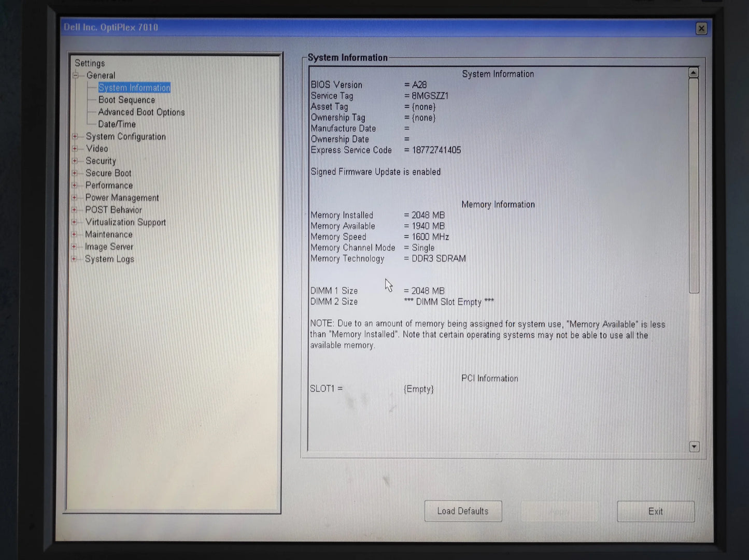Expand the Power Management node
This screenshot has width=749, height=560.
[75, 198]
